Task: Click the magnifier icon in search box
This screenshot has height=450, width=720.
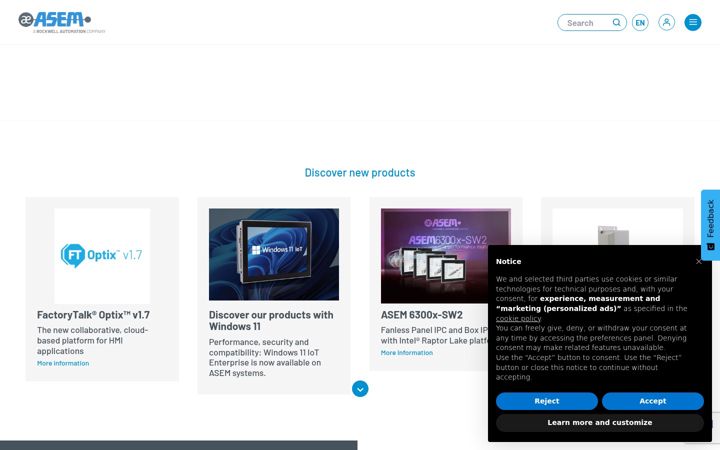Action: click(617, 22)
